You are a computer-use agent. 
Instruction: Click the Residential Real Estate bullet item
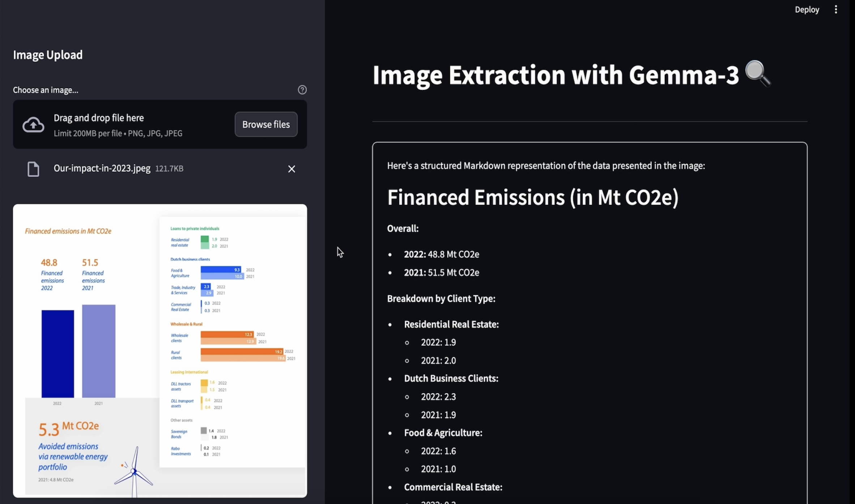(x=451, y=324)
